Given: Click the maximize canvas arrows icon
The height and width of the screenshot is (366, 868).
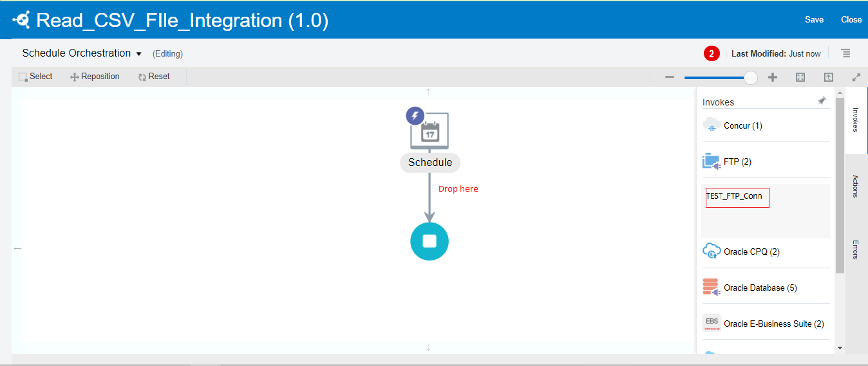Looking at the screenshot, I should click(x=856, y=77).
